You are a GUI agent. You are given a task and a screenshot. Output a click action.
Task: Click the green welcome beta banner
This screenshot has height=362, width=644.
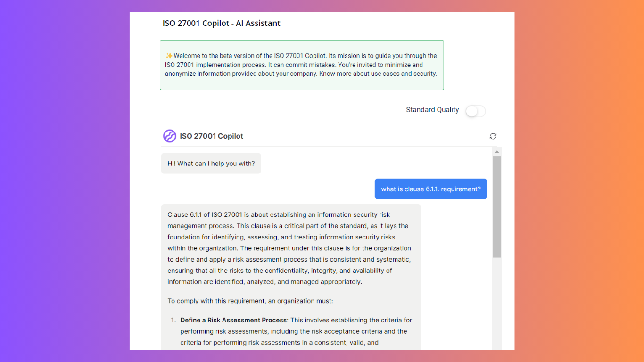click(302, 82)
